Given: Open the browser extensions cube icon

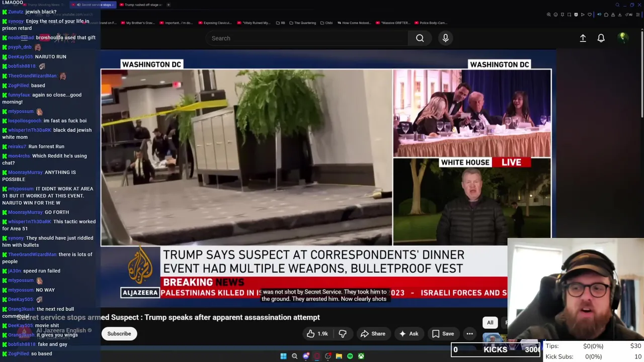Looking at the screenshot, I should pos(606,15).
